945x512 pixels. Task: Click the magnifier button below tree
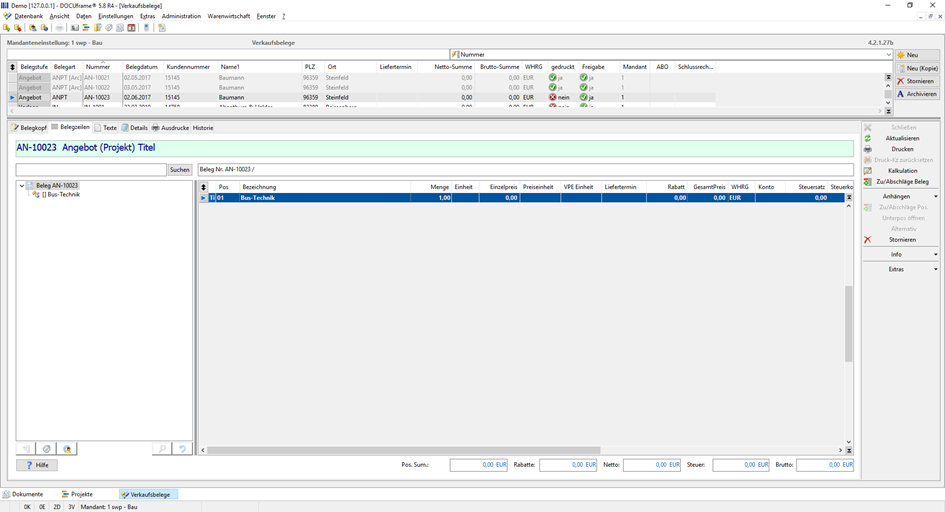click(162, 449)
